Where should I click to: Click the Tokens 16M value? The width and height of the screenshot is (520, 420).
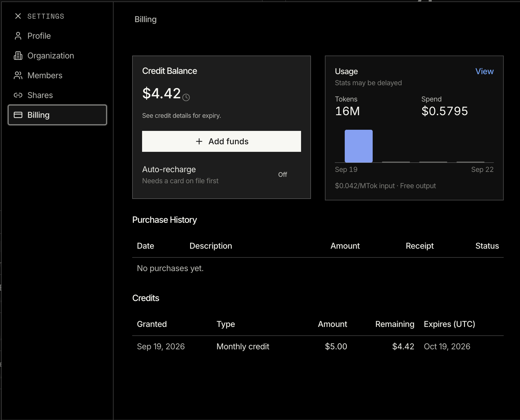coord(347,111)
